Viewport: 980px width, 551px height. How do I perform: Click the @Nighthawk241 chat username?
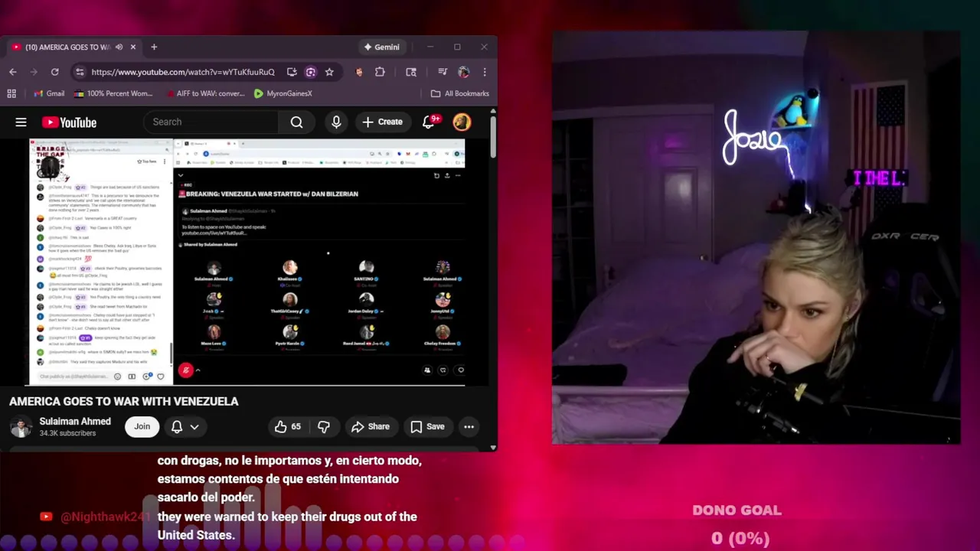point(105,517)
